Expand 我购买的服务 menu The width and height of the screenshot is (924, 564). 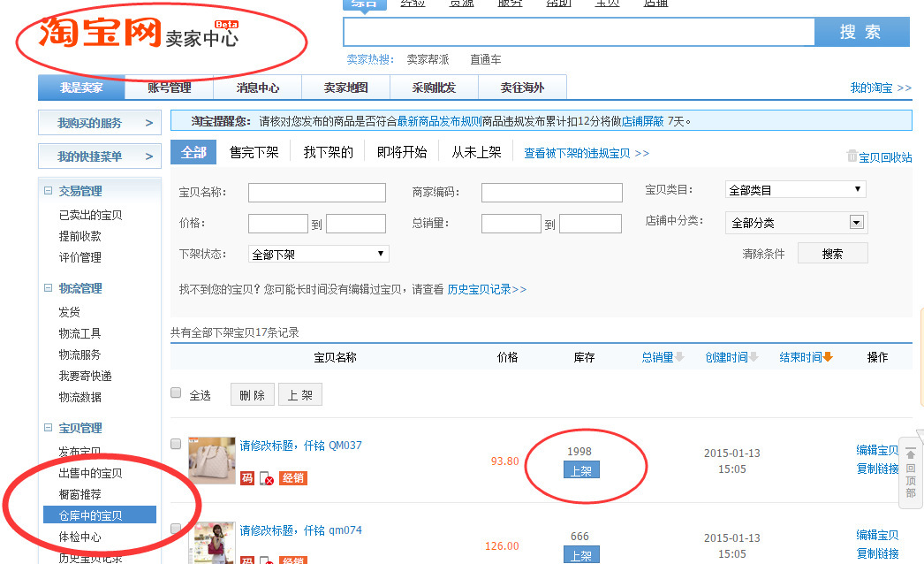click(100, 123)
